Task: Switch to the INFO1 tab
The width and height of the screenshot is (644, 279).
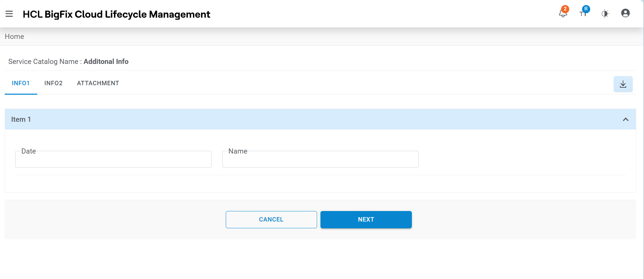Action: click(x=21, y=83)
